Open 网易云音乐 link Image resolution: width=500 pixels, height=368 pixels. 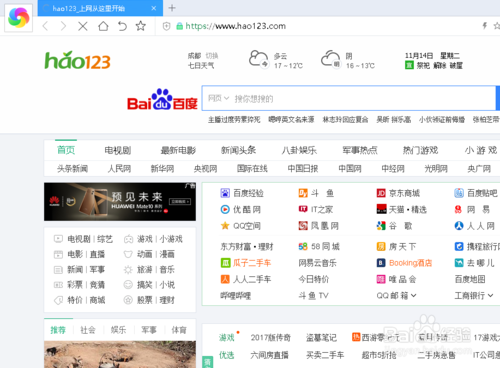[x=317, y=263]
